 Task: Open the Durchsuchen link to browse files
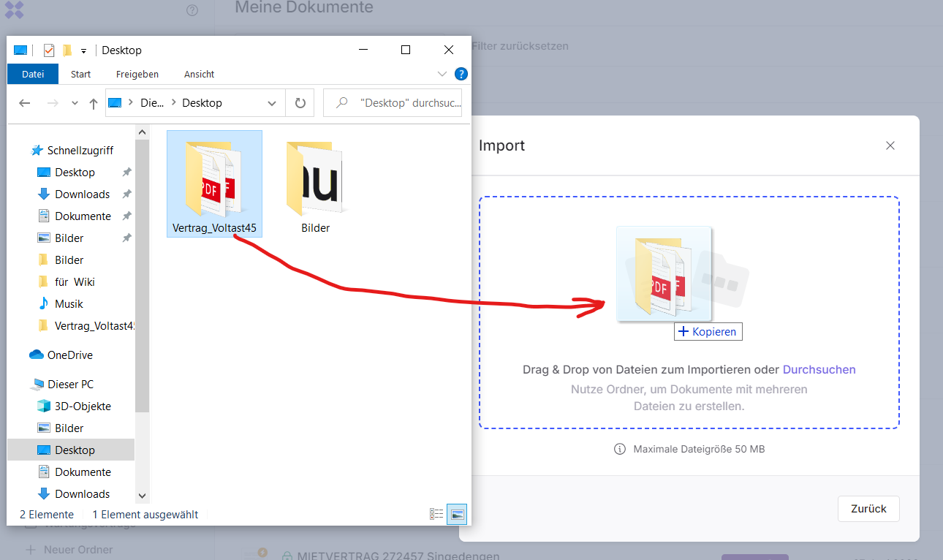(x=819, y=369)
